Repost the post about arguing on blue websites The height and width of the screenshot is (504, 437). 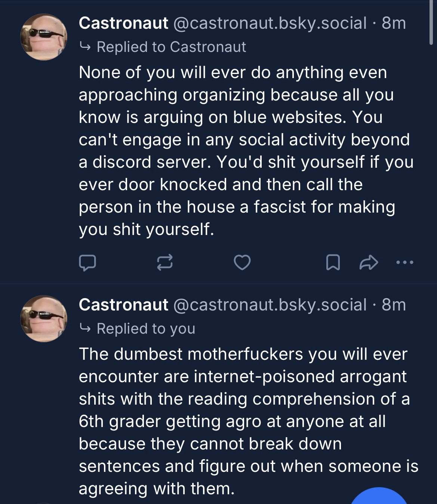tap(164, 263)
